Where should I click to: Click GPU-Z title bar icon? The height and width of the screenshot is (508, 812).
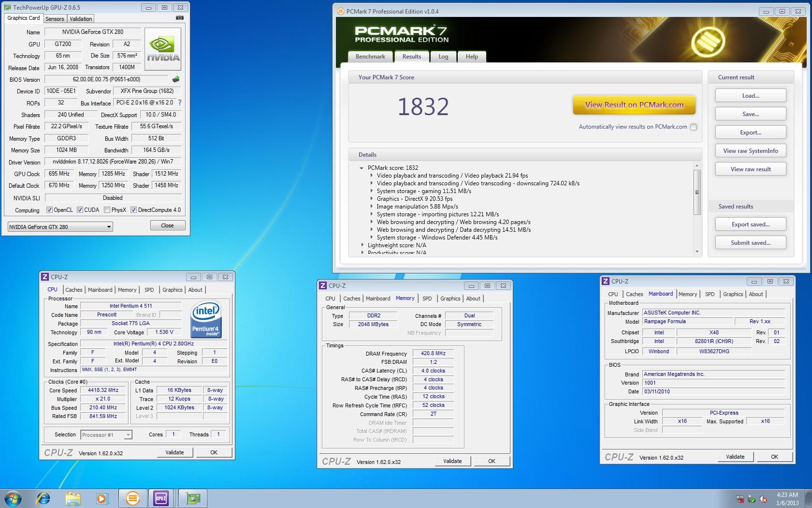(x=8, y=7)
